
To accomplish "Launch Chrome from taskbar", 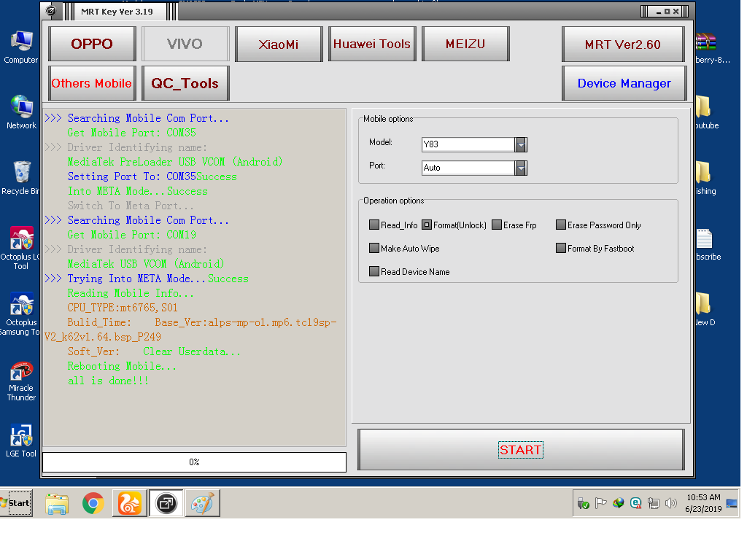I will [x=93, y=503].
